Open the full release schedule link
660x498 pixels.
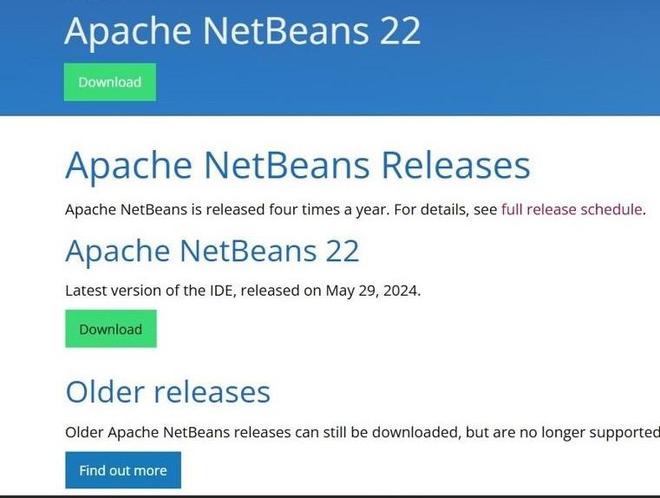[572, 209]
